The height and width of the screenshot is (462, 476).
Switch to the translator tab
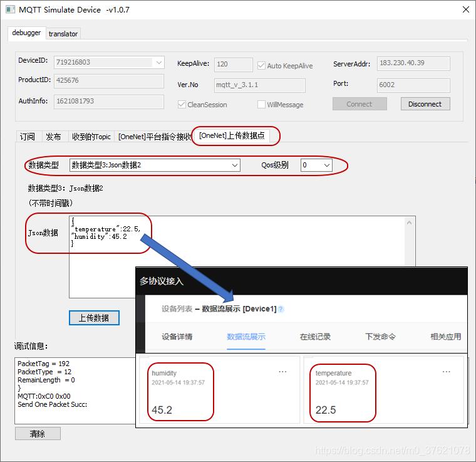click(x=63, y=34)
